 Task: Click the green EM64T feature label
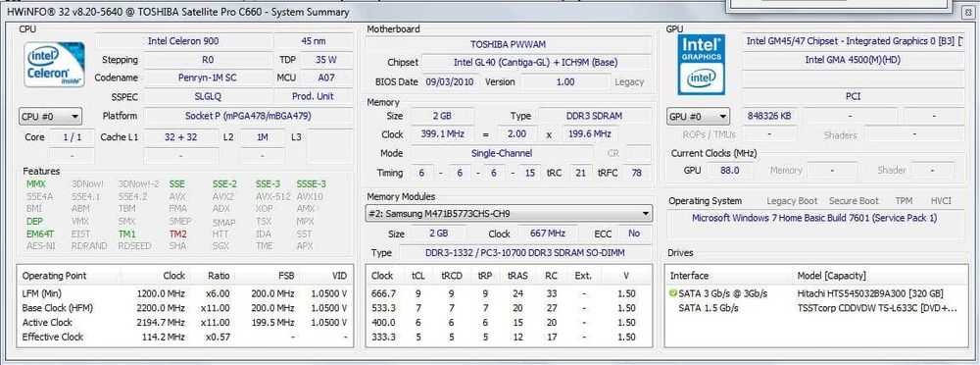[x=40, y=234]
